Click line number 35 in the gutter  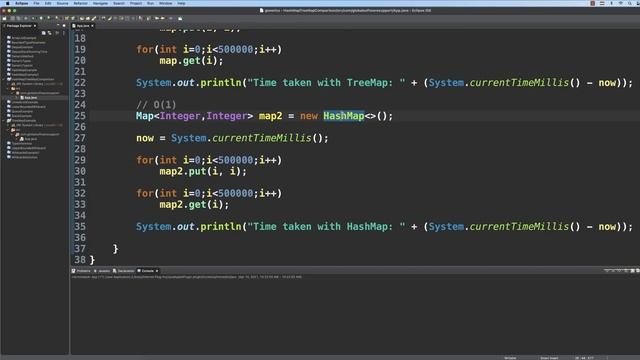pos(80,227)
